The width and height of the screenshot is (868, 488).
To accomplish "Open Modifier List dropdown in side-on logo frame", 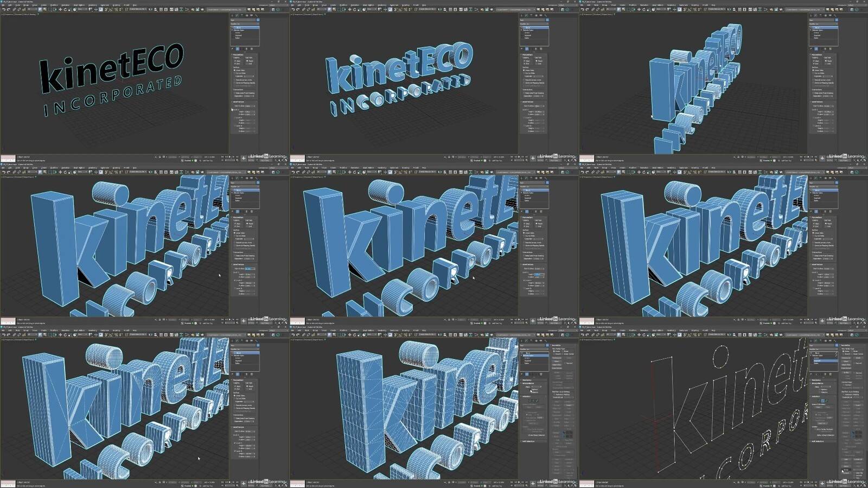I will pyautogui.click(x=825, y=24).
